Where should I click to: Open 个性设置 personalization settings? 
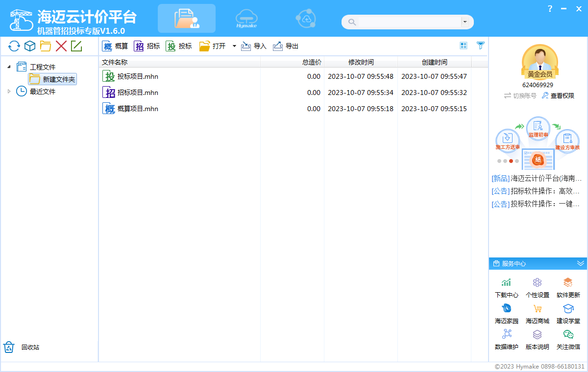coord(538,288)
